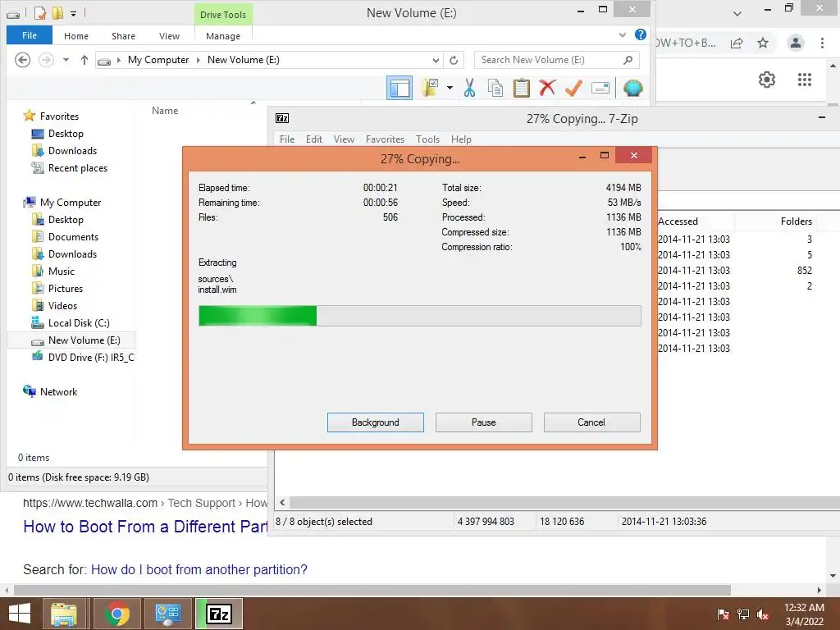Click the Refresh icon next to address bar
Screen dimensions: 840x630
[454, 60]
